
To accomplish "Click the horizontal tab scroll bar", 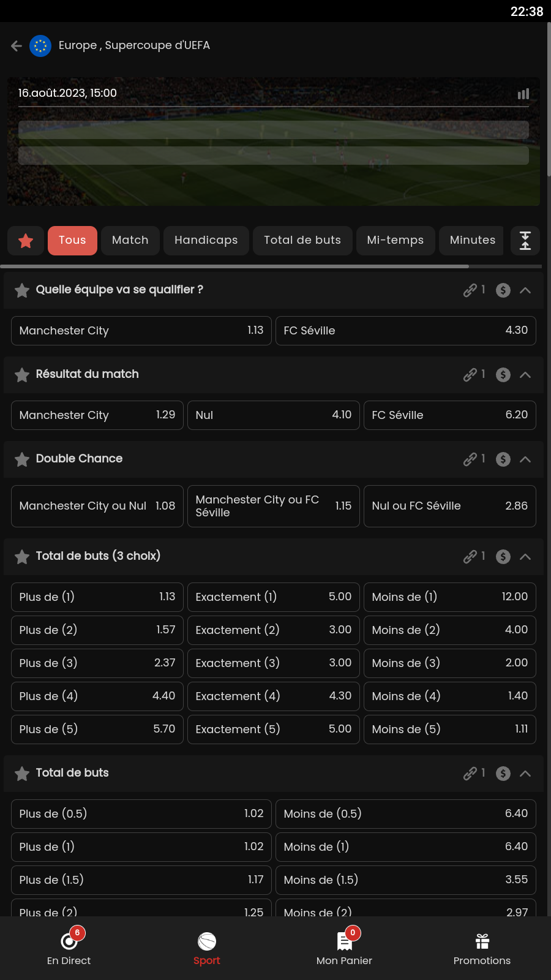I will pos(235,266).
